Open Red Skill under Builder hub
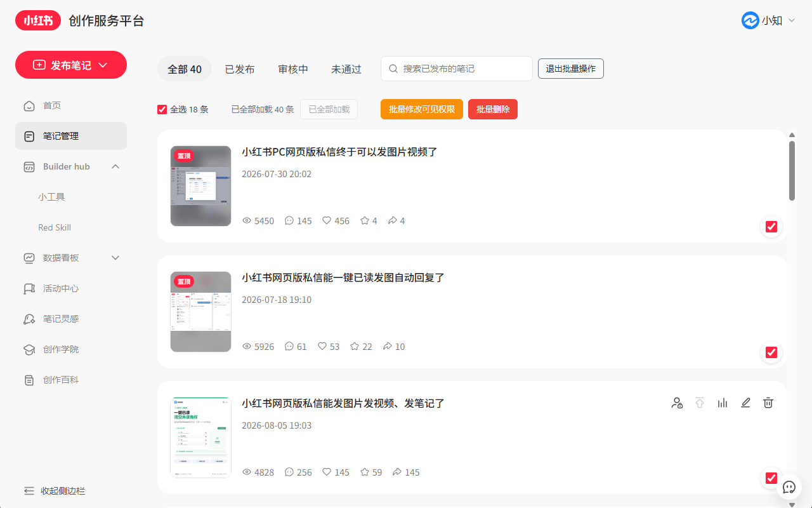Viewport: 812px width, 508px height. pos(55,227)
